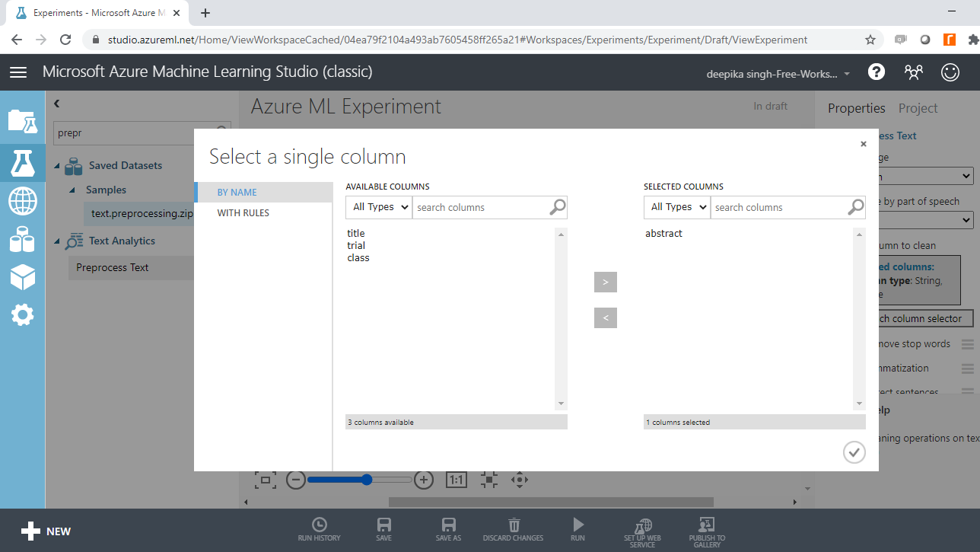Move column to selected with > button
980x552 pixels.
(606, 282)
